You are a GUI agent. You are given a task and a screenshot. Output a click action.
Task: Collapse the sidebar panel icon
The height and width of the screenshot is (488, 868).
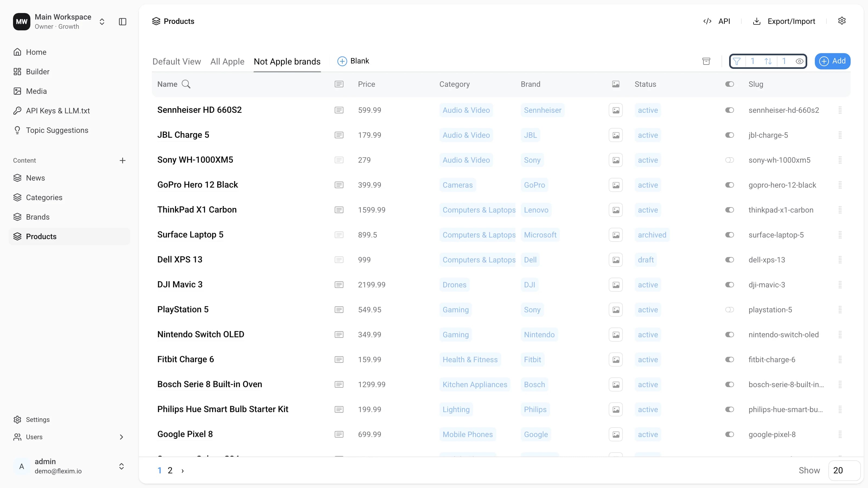(x=123, y=22)
